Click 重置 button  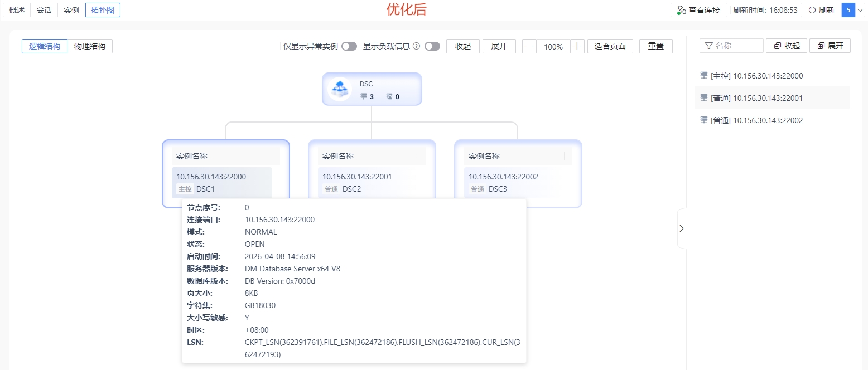point(656,46)
